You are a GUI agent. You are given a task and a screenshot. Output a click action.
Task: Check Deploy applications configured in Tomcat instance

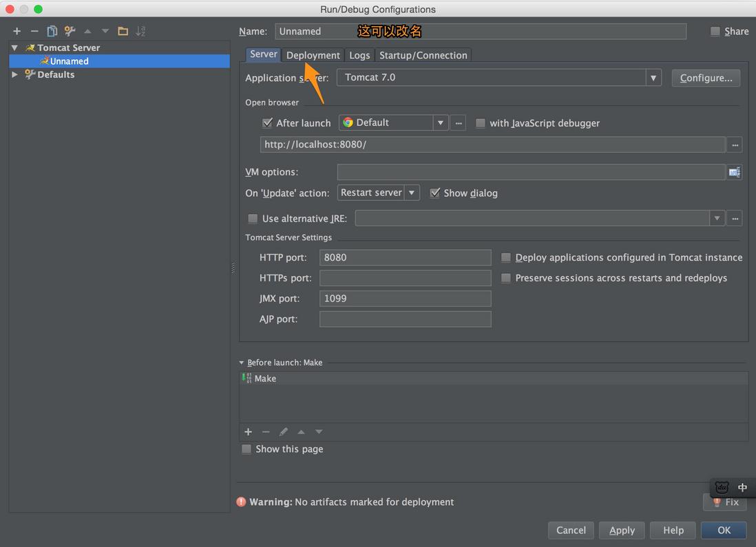click(506, 257)
